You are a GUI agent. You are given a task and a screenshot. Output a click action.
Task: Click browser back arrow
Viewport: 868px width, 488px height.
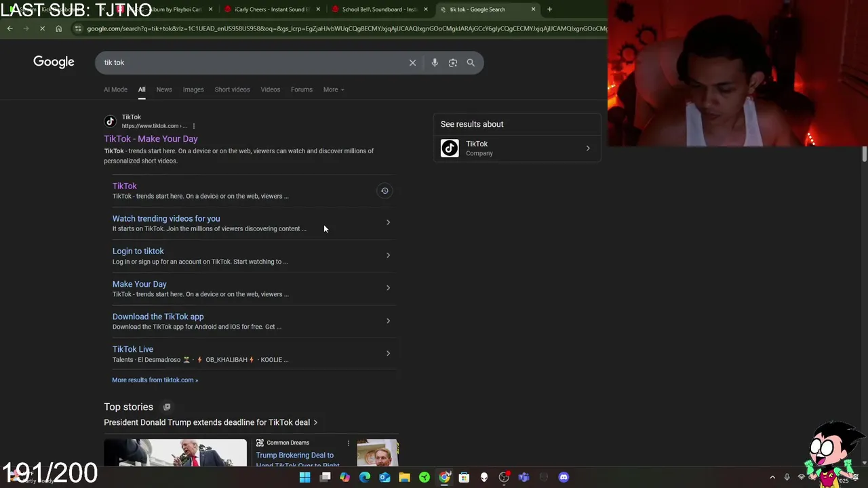tap(10, 28)
